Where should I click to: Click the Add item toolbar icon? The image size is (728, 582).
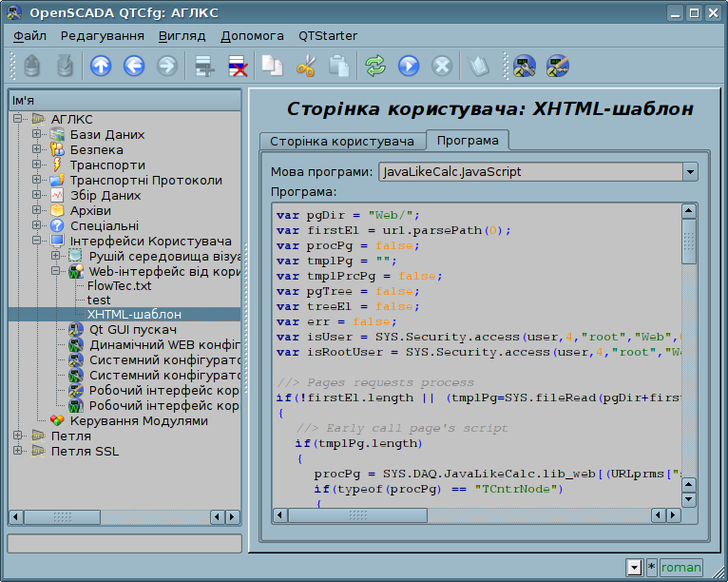[x=204, y=66]
